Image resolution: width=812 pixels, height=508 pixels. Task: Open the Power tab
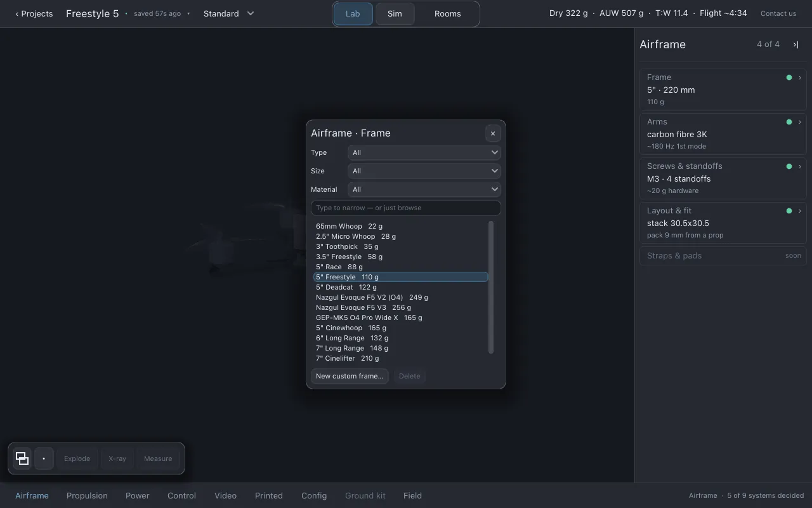(137, 496)
